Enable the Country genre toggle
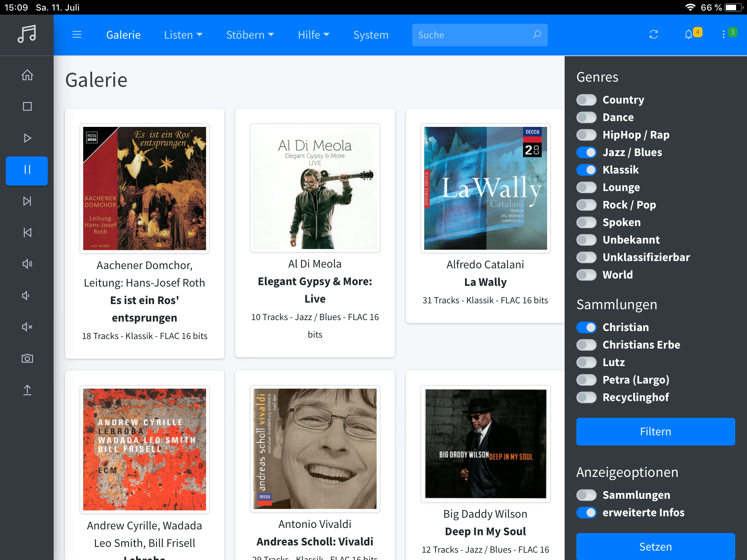This screenshot has width=747, height=560. [587, 100]
